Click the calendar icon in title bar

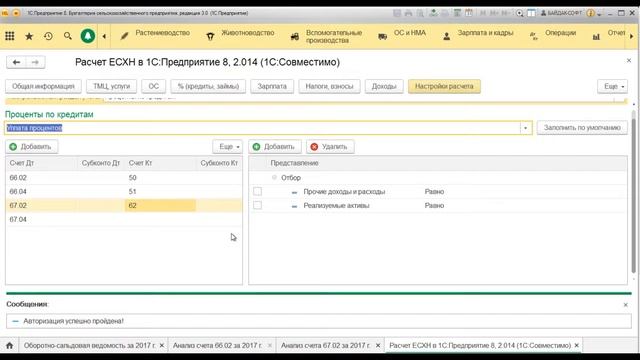point(469,13)
